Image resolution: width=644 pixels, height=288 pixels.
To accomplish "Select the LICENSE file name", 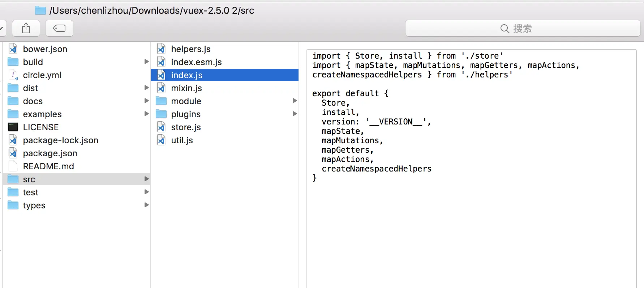I will click(41, 127).
